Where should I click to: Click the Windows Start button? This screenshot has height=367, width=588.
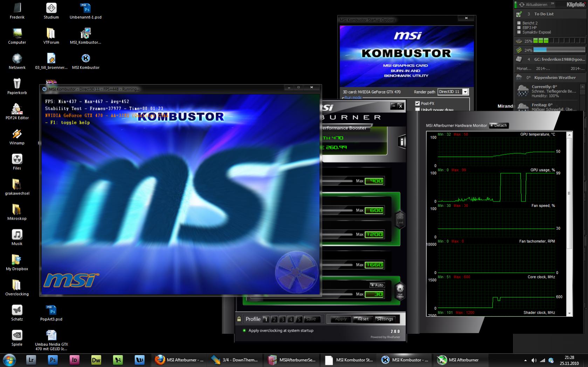(9, 360)
